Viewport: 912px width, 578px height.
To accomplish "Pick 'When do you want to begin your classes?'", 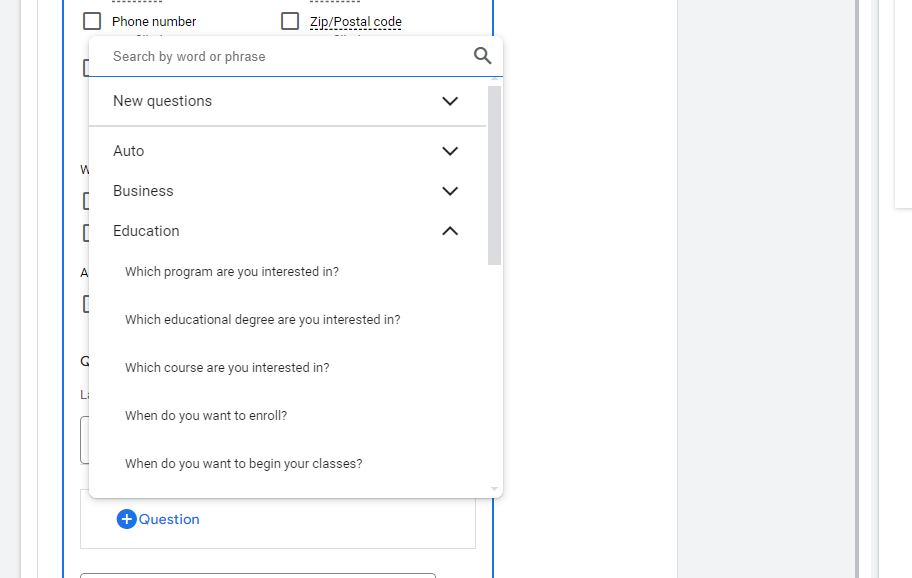I will 243,464.
